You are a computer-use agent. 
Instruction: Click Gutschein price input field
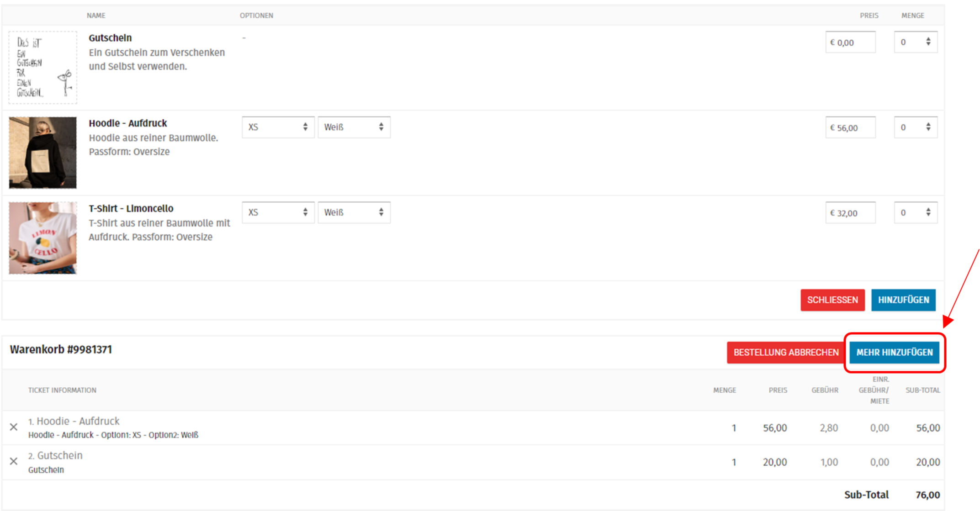(x=850, y=42)
